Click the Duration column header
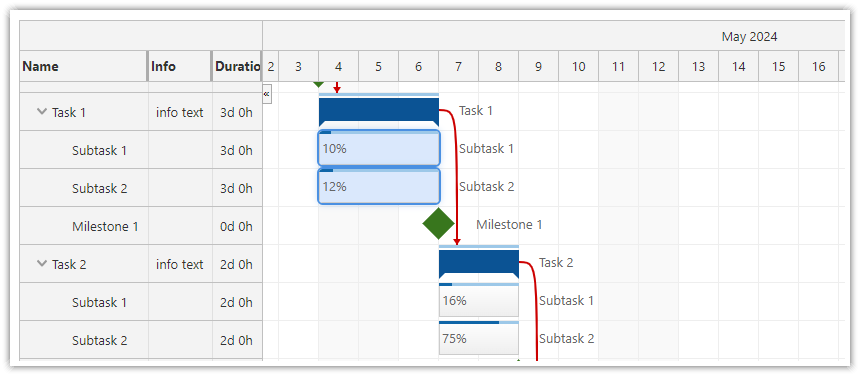860x376 pixels. coord(237,66)
